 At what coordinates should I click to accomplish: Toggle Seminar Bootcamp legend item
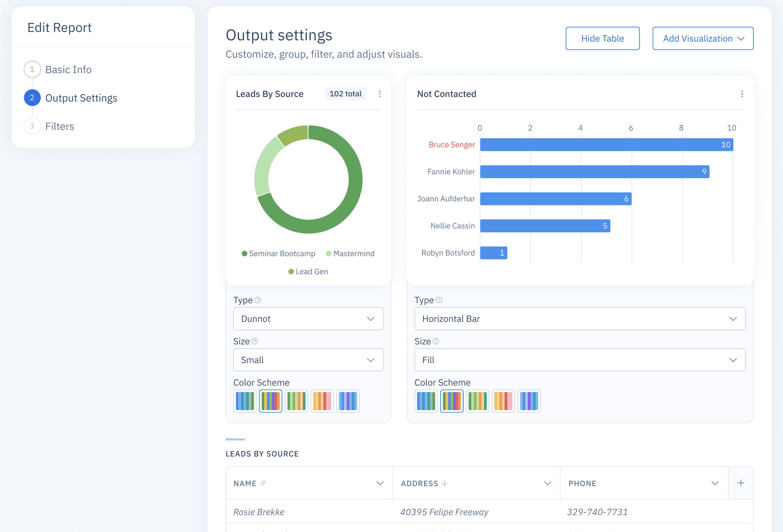pos(279,253)
